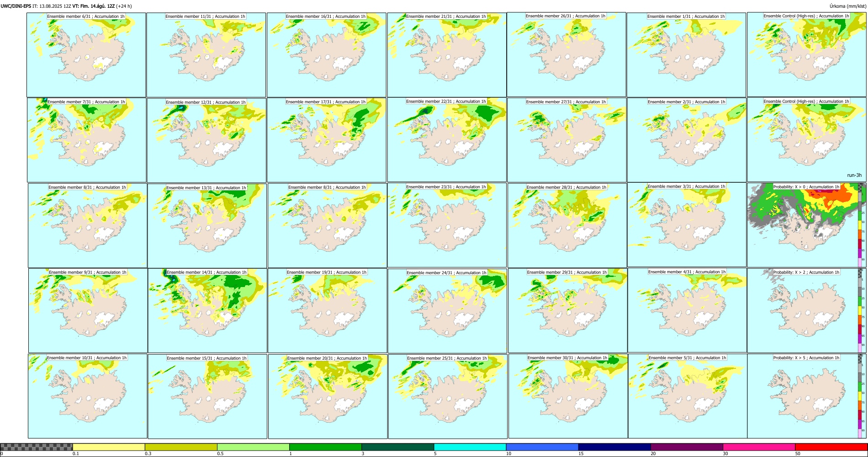Pick the green 1–3 legend swatch
Screen dimensions: 868x457
pos(325,447)
